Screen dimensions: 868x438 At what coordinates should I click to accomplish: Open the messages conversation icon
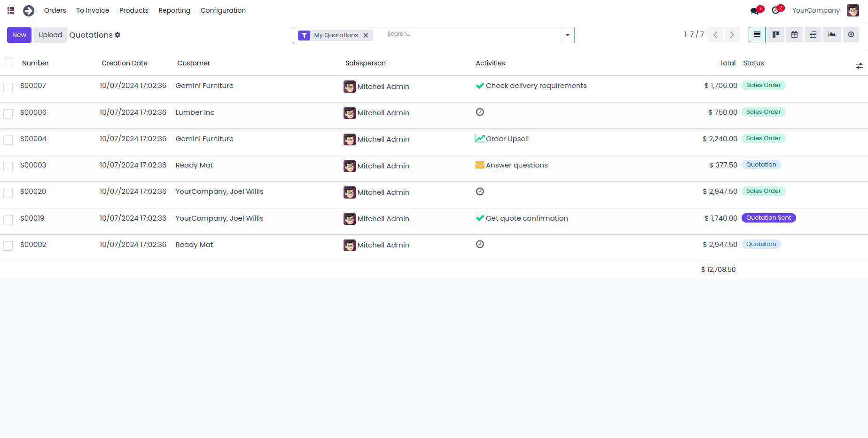coord(755,10)
